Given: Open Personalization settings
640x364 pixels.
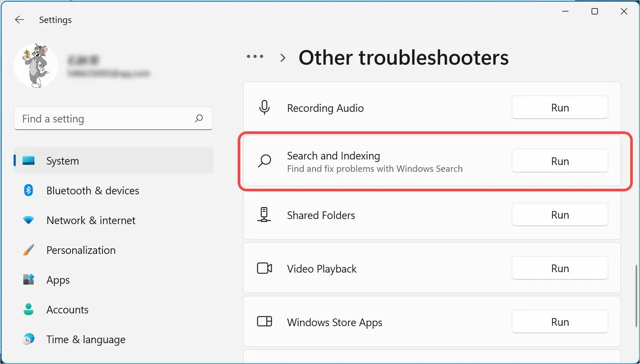Looking at the screenshot, I should pos(113,250).
